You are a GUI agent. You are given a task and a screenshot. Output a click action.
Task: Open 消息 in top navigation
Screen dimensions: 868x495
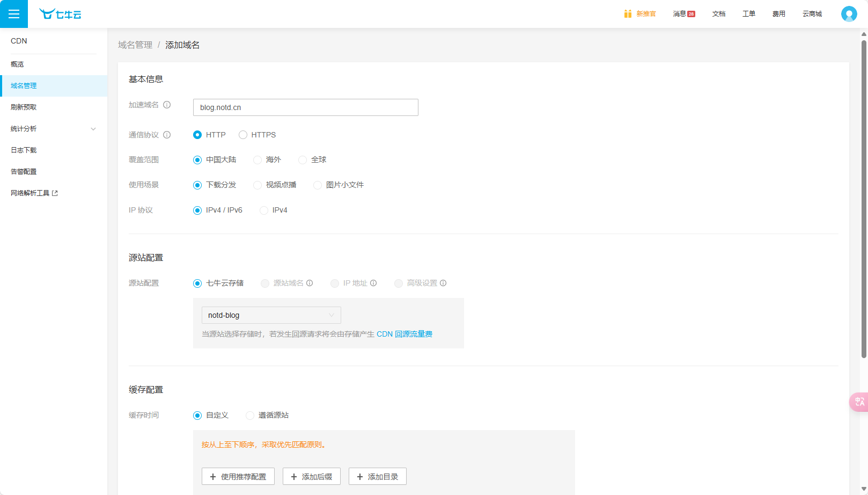click(x=679, y=14)
